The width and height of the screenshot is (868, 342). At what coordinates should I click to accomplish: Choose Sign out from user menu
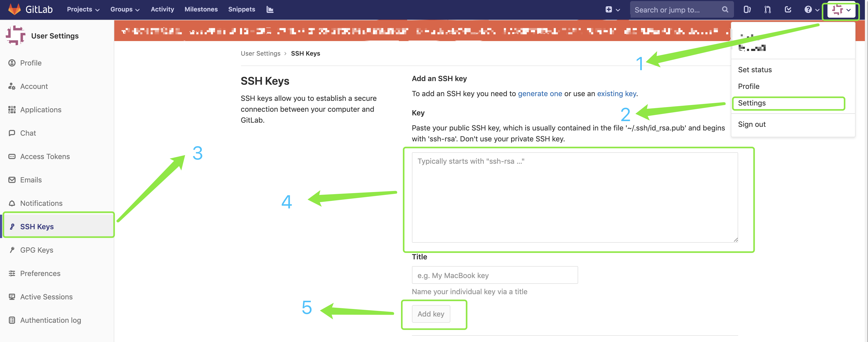[751, 124]
